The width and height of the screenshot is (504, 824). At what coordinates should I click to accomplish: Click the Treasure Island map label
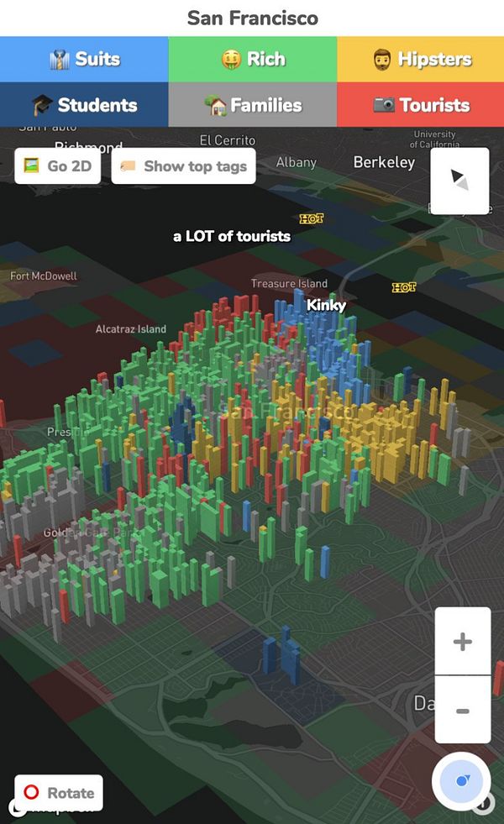(x=289, y=283)
